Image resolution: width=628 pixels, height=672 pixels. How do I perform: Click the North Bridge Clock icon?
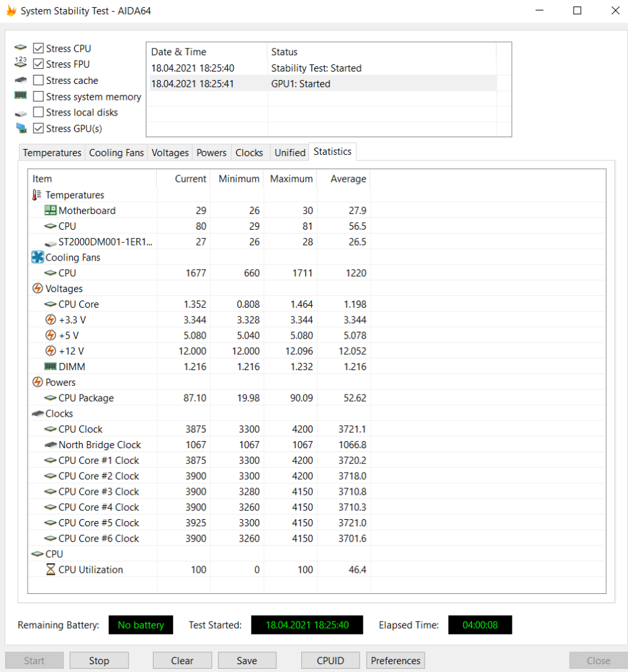tap(51, 445)
